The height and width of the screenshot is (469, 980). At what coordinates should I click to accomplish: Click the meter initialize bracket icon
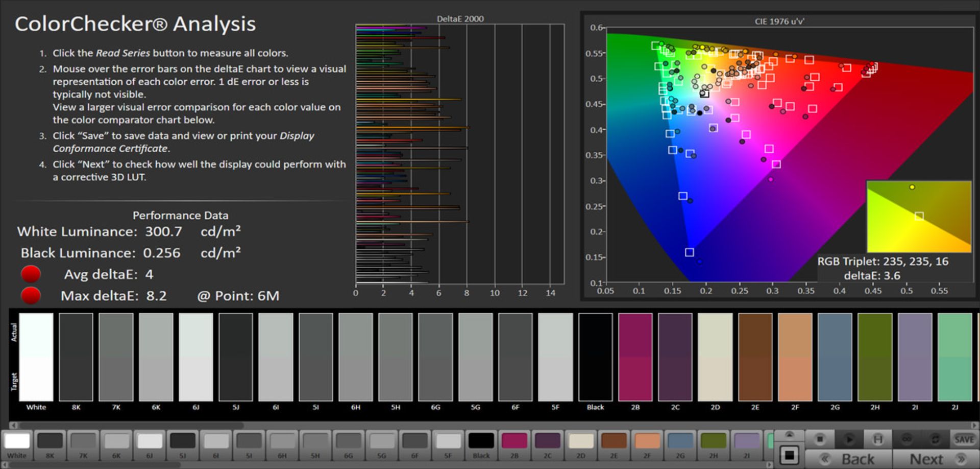[x=877, y=439]
